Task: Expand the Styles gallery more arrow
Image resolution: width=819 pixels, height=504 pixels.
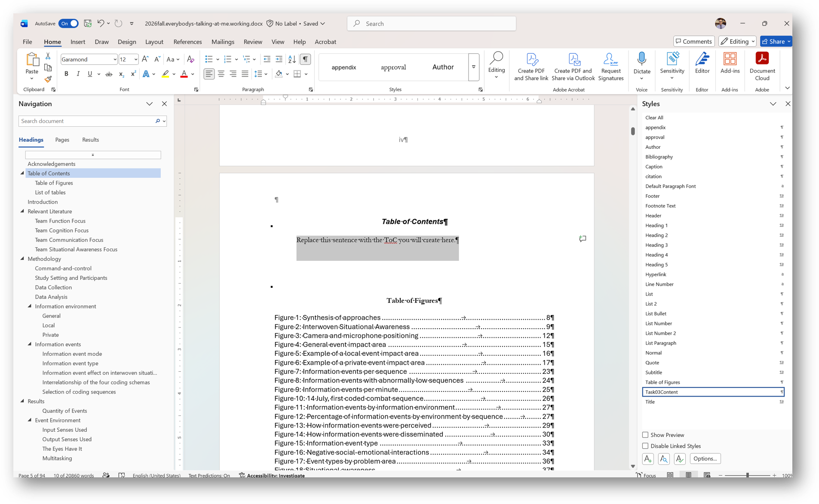Action: (473, 67)
